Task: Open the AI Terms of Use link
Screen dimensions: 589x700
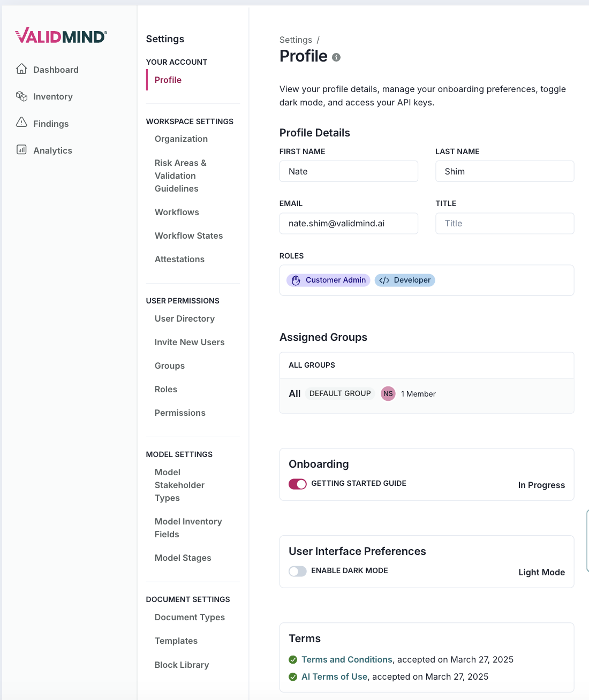Action: click(x=334, y=676)
